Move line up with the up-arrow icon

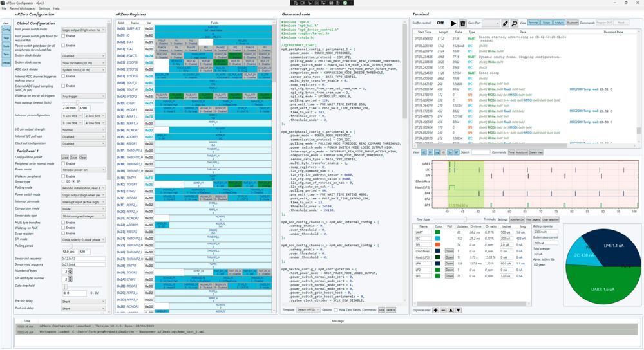451,310
